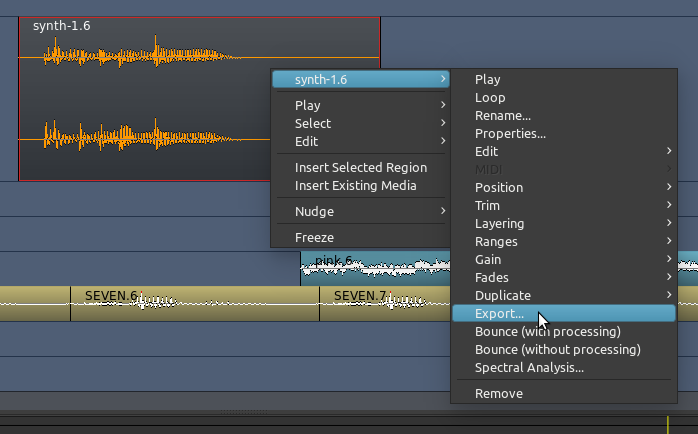Choose Bounce (with processing)
The image size is (698, 434).
click(564, 332)
